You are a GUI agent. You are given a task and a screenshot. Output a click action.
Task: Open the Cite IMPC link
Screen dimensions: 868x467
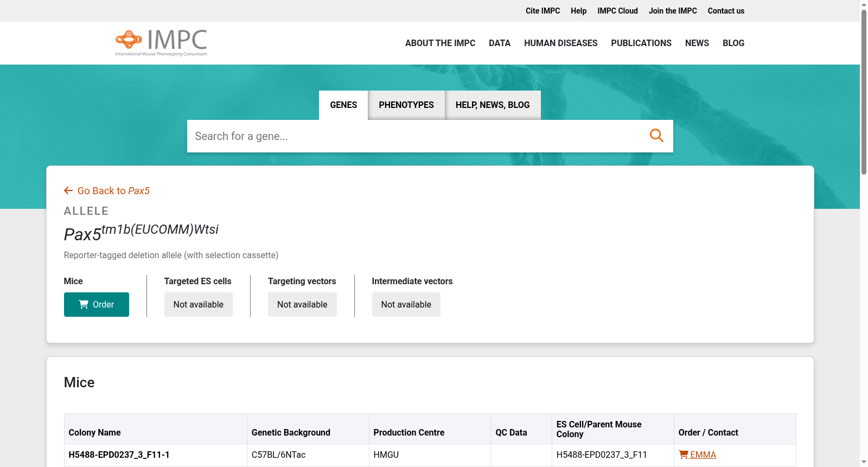(x=542, y=11)
